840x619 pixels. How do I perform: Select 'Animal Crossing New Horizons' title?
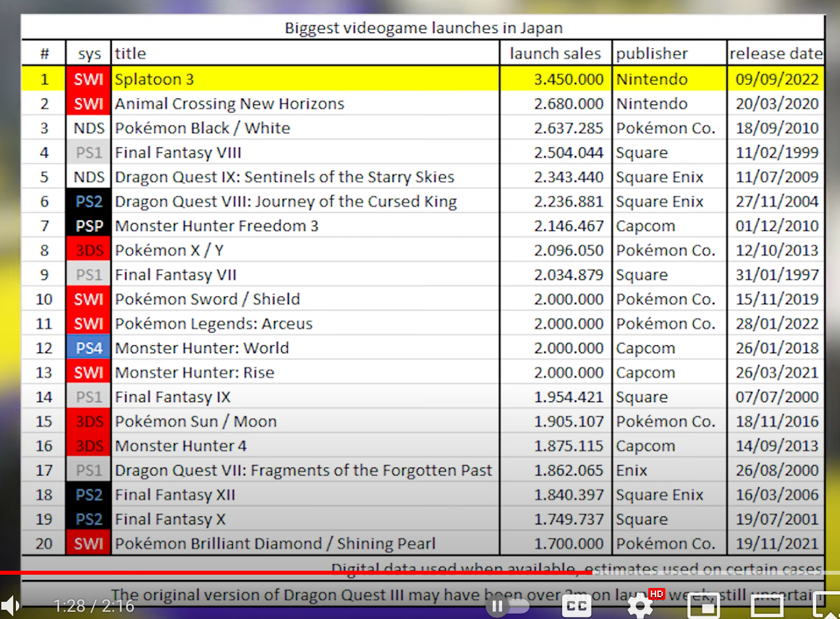coord(230,104)
